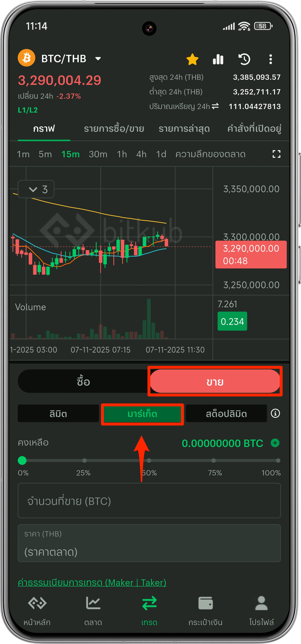Open order history clock icon
Image resolution: width=301 pixels, height=644 pixels.
[244, 59]
